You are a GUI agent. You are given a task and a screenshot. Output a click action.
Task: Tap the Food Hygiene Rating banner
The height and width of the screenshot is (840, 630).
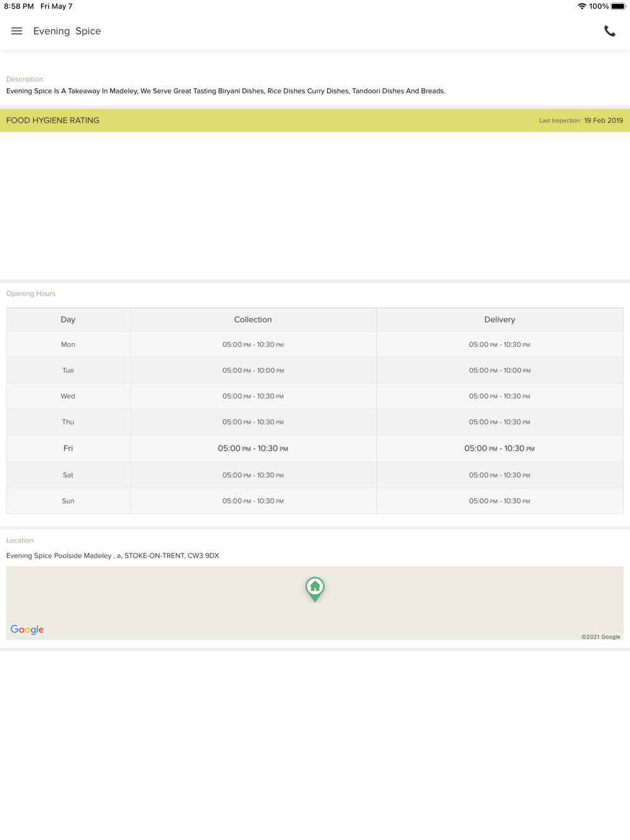[315, 120]
